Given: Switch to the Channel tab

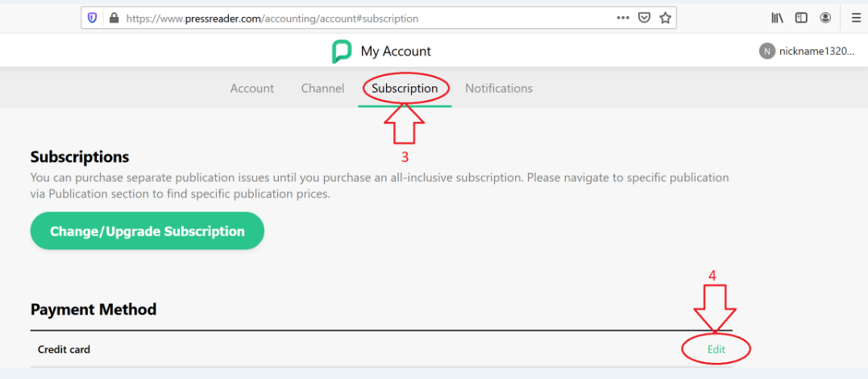Looking at the screenshot, I should [322, 88].
